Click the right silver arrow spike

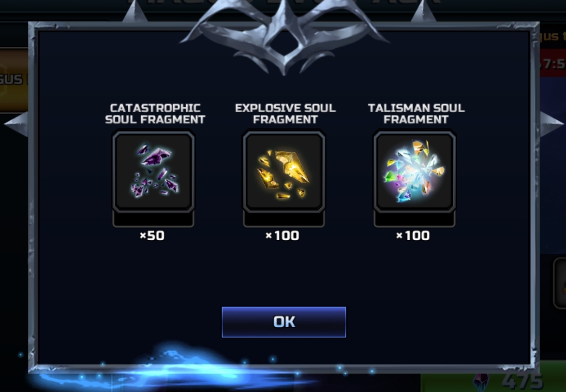[551, 124]
